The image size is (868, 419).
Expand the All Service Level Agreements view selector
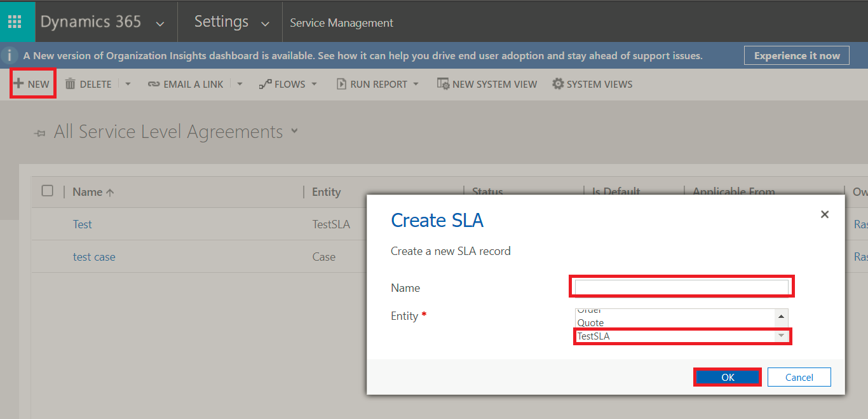pyautogui.click(x=294, y=131)
